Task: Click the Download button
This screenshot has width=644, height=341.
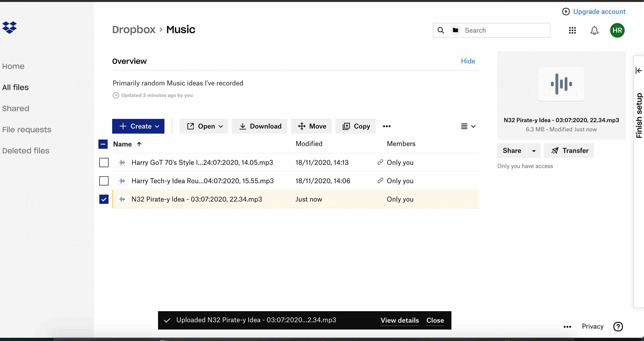Action: point(260,126)
